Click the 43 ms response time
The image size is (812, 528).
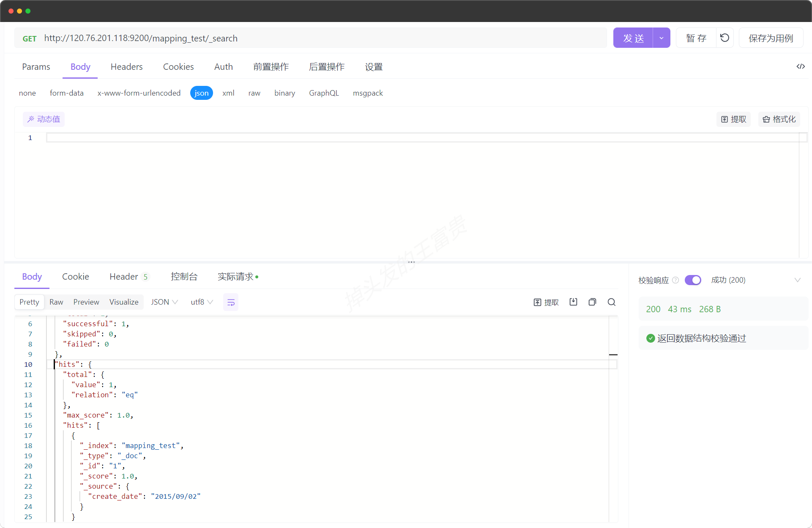(680, 309)
